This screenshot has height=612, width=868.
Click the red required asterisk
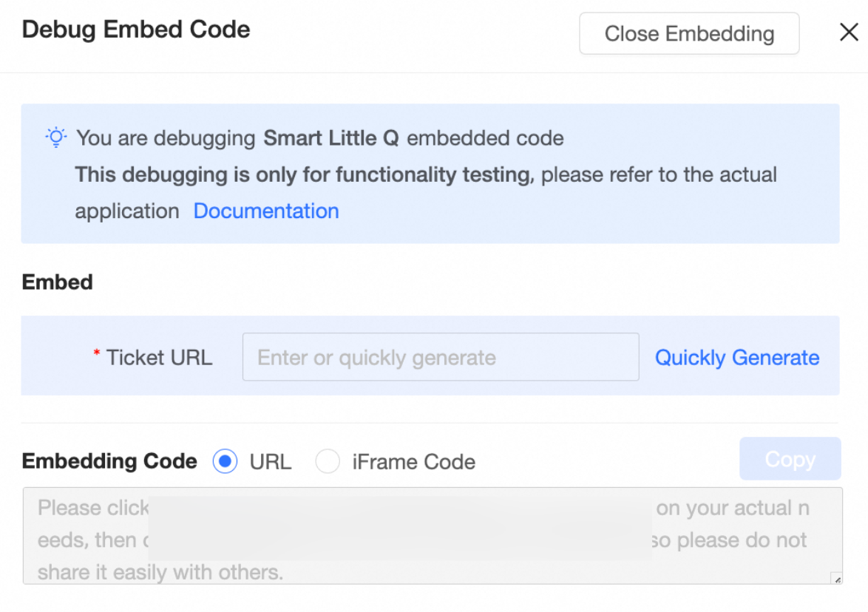click(97, 355)
